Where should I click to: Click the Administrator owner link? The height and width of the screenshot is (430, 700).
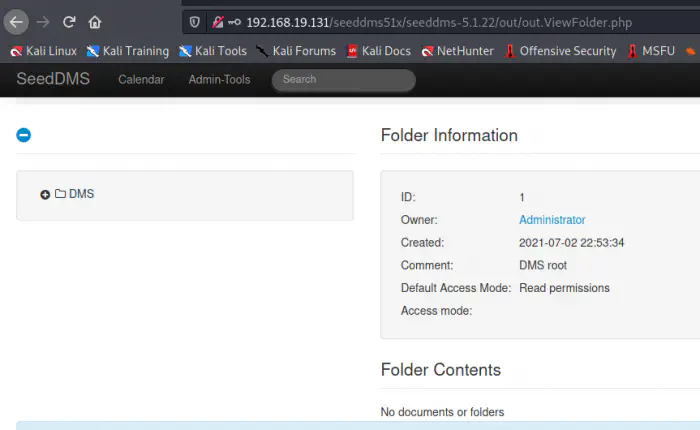552,220
